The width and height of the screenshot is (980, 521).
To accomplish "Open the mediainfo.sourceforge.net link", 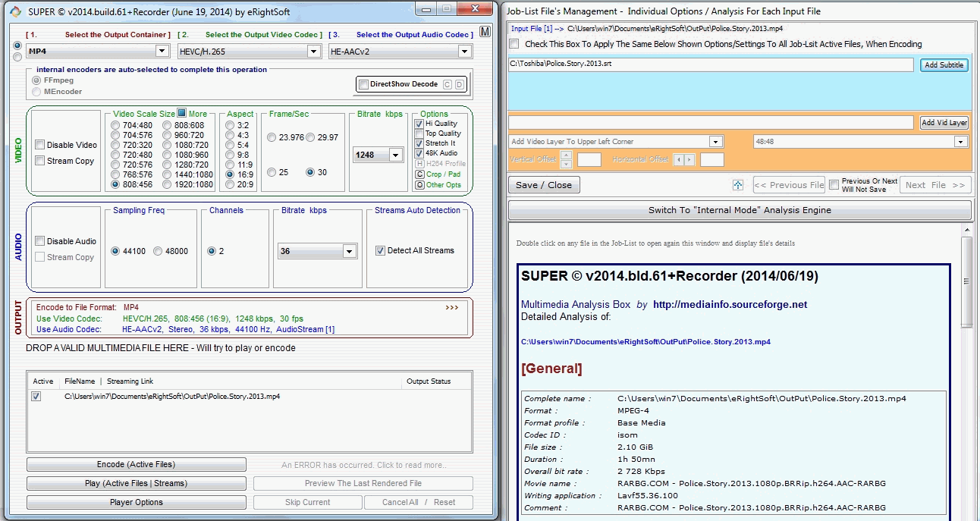I will click(x=730, y=305).
